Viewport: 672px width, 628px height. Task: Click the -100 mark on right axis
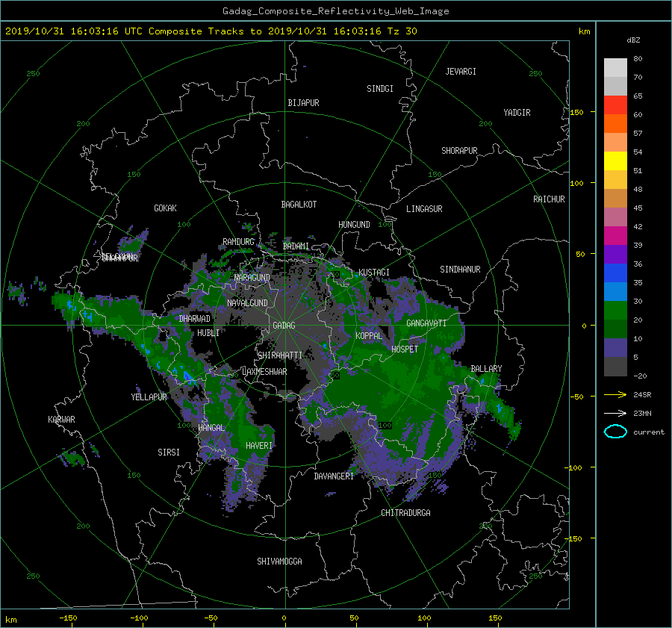point(575,467)
